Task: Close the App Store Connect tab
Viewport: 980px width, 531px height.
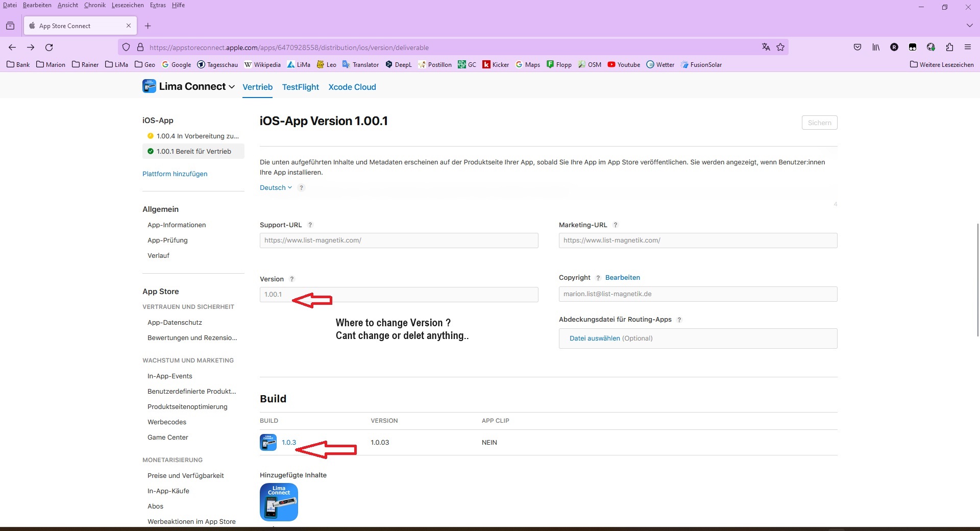Action: coord(129,26)
